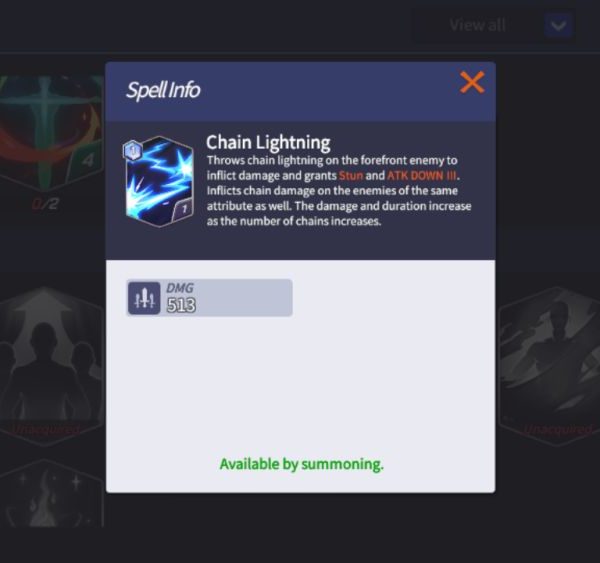Select the dimmed flame spell card at bottom left
Image resolution: width=600 pixels, height=563 pixels.
[51, 493]
